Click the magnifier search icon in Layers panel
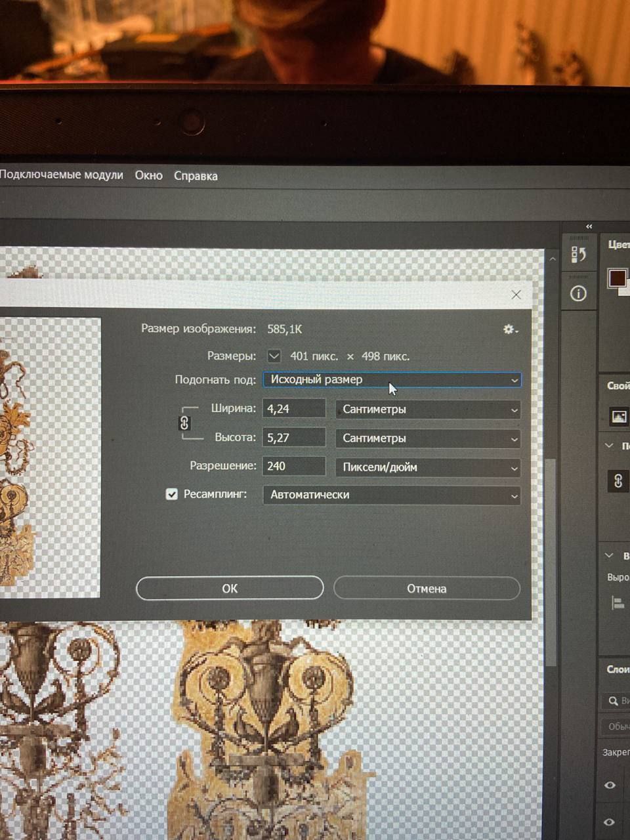Image resolution: width=630 pixels, height=840 pixels. coord(614,701)
